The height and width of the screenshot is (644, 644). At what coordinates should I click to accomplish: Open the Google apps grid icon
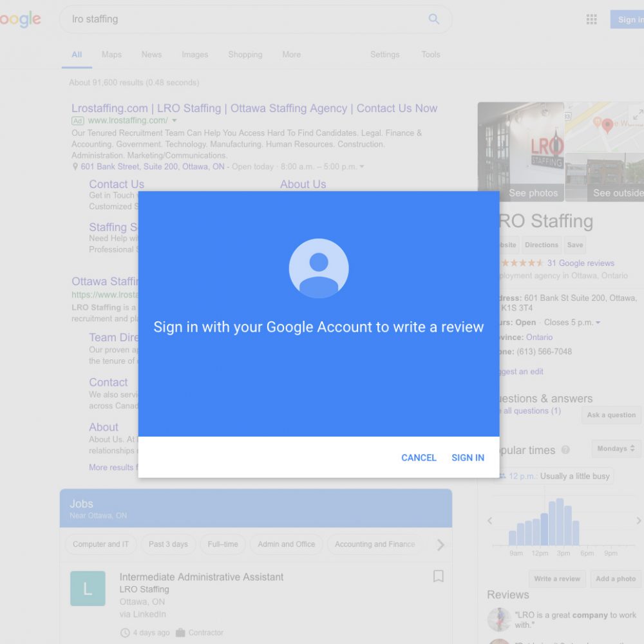[x=591, y=19]
